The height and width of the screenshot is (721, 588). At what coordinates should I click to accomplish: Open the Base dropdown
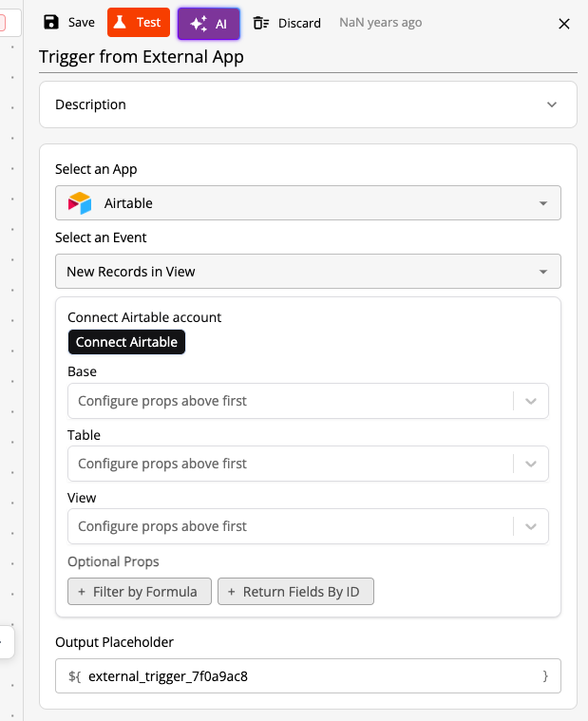click(308, 401)
